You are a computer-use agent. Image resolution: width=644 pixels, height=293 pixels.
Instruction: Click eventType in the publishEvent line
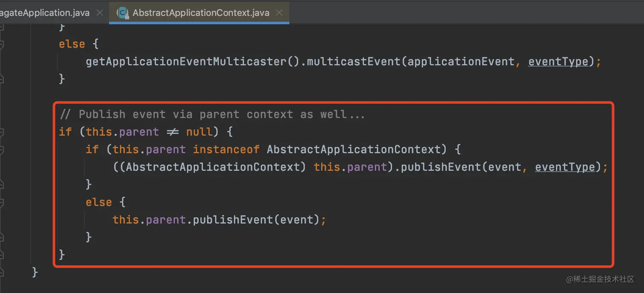pyautogui.click(x=565, y=167)
